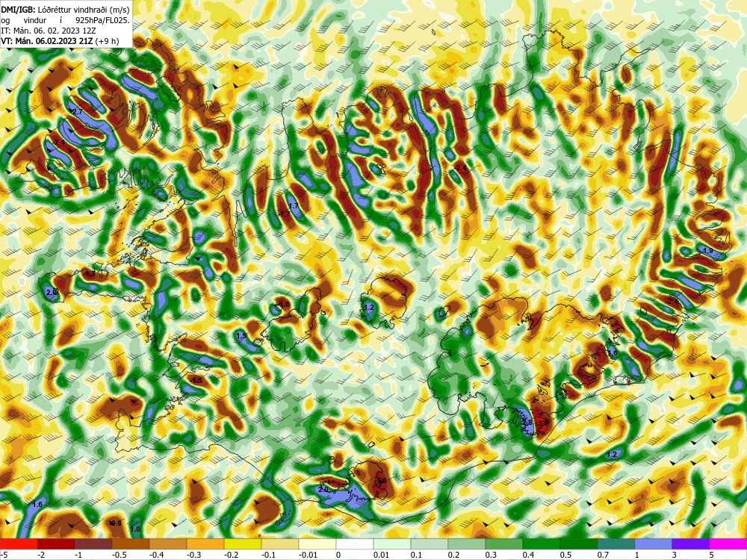This screenshot has width=747, height=560.
Task: Click the '1.9' value label on the map
Action: pyautogui.click(x=708, y=250)
